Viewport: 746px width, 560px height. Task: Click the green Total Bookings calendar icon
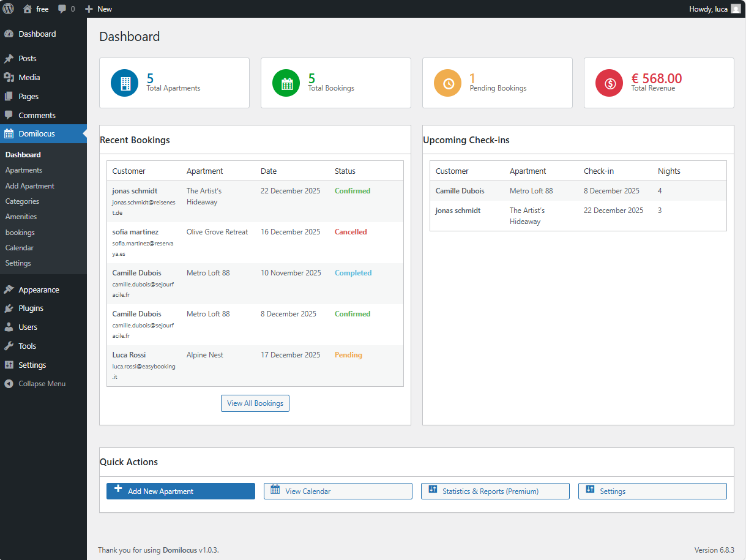pos(286,83)
